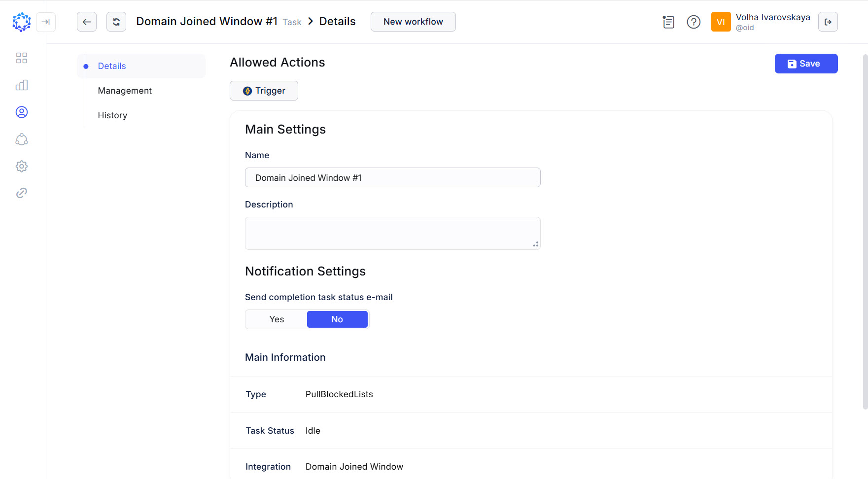Collapse the sidebar with the pin arrow
Screen dimensions: 868x479
46,22
